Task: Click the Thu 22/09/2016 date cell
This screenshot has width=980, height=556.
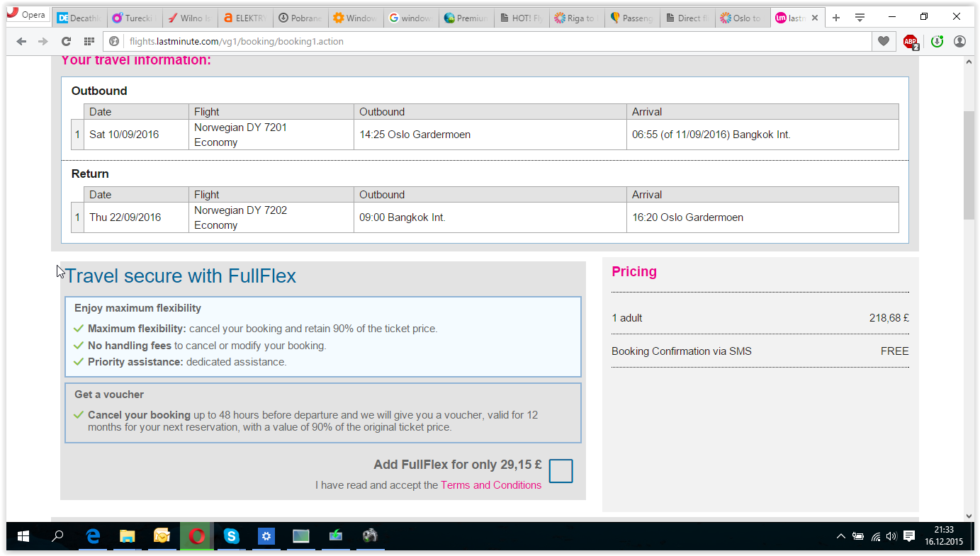Action: tap(137, 217)
